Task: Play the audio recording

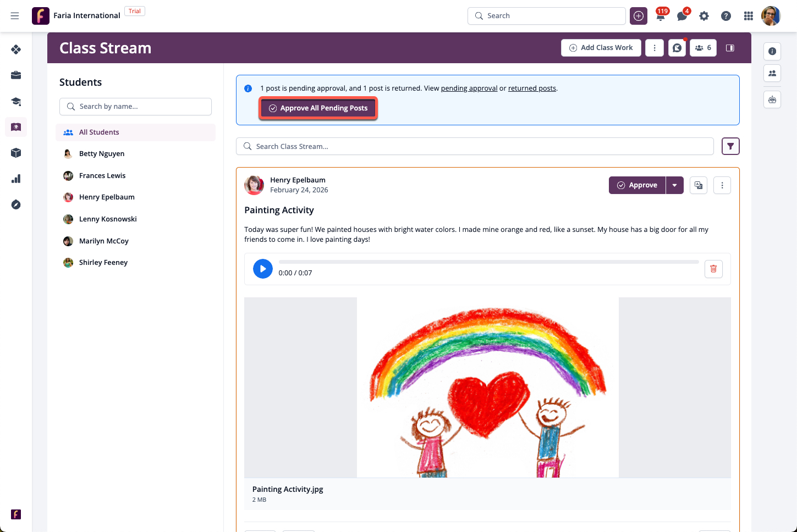Action: point(263,269)
